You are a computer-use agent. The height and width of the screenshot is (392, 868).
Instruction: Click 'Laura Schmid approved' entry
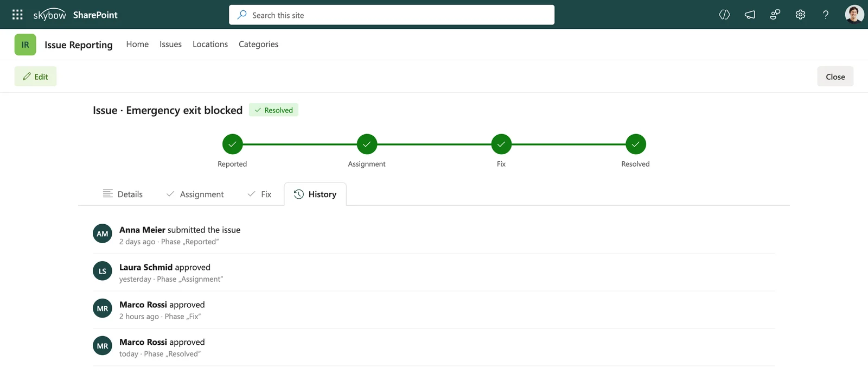(165, 268)
